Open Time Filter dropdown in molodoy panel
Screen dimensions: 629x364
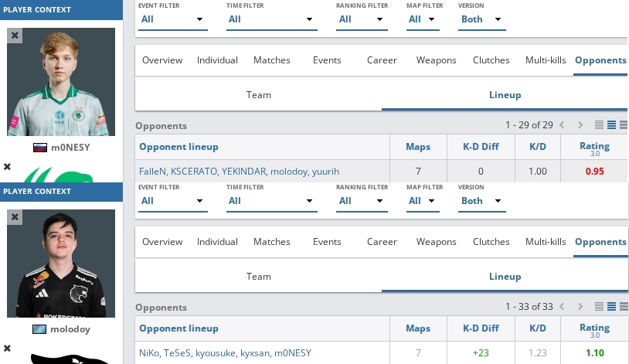271,201
